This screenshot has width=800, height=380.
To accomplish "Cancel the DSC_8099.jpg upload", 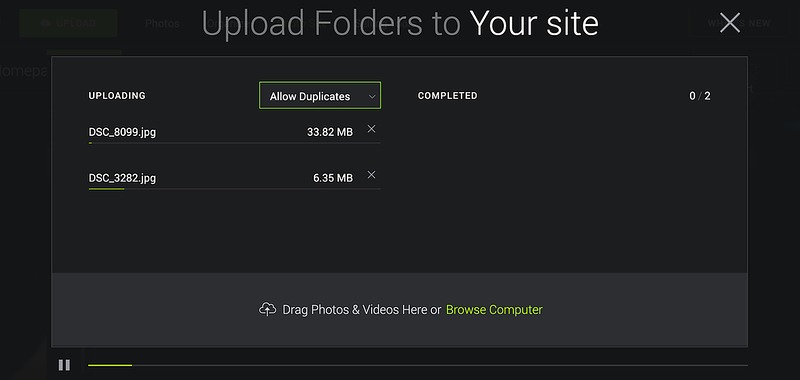I will pyautogui.click(x=371, y=129).
